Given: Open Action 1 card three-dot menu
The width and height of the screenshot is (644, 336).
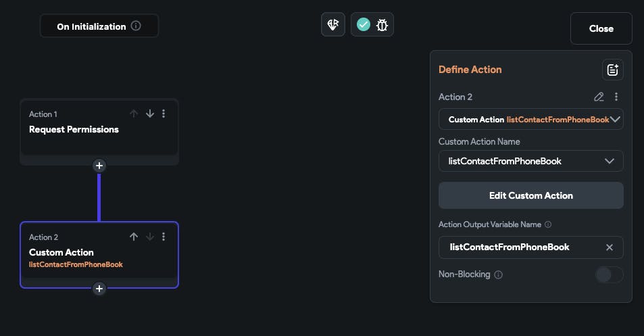Looking at the screenshot, I should 164,114.
